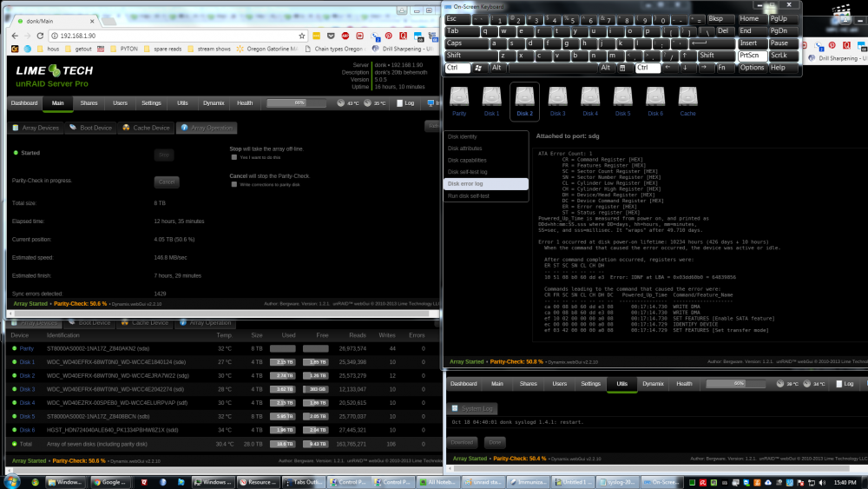Screen dimensions: 868x489
Task: Click the Options key on the On-Screen Keyboard
Action: click(752, 68)
